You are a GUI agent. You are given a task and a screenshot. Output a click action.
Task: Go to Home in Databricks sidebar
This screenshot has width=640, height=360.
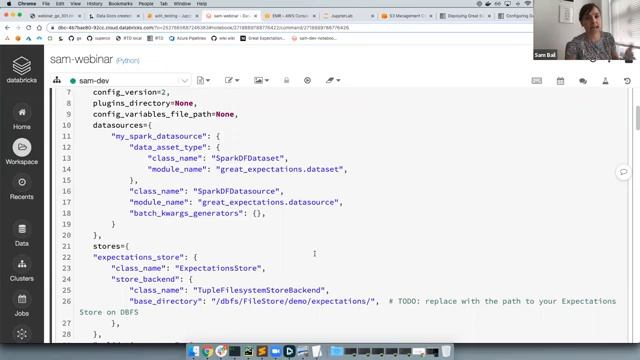point(22,118)
